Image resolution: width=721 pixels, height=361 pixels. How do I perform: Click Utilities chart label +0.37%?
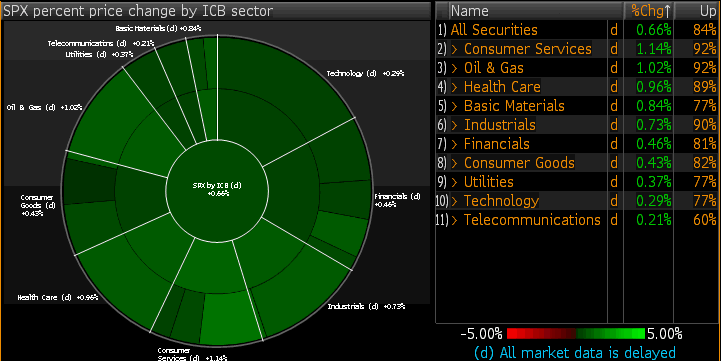(99, 54)
